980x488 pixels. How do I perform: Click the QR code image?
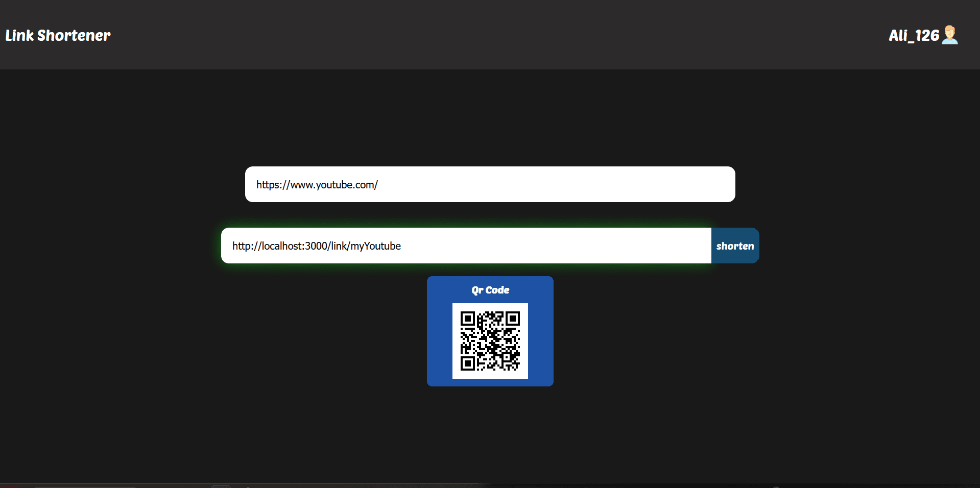[x=490, y=341]
